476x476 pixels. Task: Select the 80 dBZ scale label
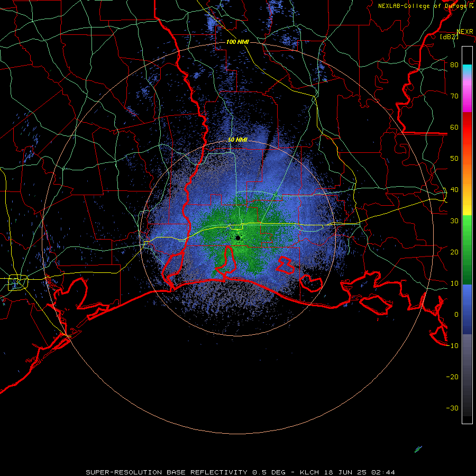(454, 65)
